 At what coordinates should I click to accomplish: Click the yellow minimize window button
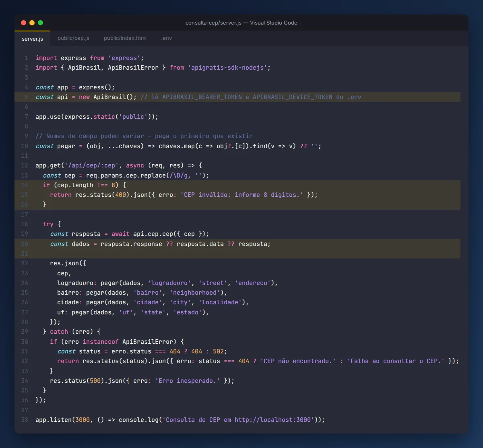(x=32, y=23)
